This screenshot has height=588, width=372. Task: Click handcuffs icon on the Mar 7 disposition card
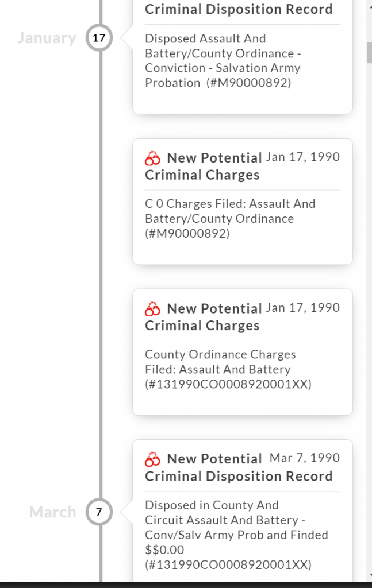[x=152, y=459]
